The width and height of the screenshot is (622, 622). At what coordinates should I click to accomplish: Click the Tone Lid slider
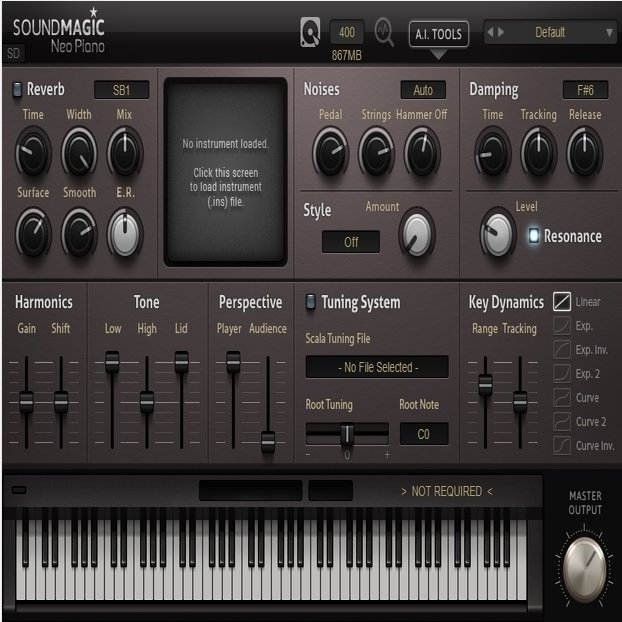point(182,361)
